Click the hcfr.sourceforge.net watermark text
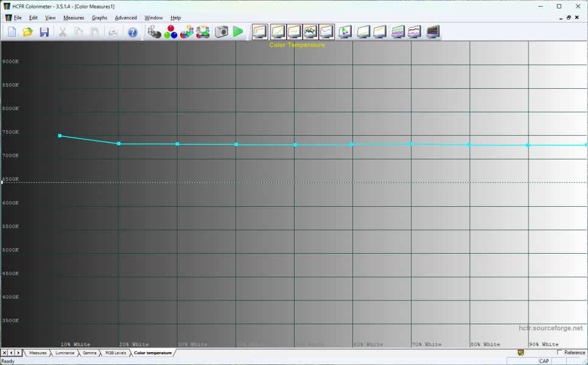Screen dimensions: 588x365 pos(550,328)
